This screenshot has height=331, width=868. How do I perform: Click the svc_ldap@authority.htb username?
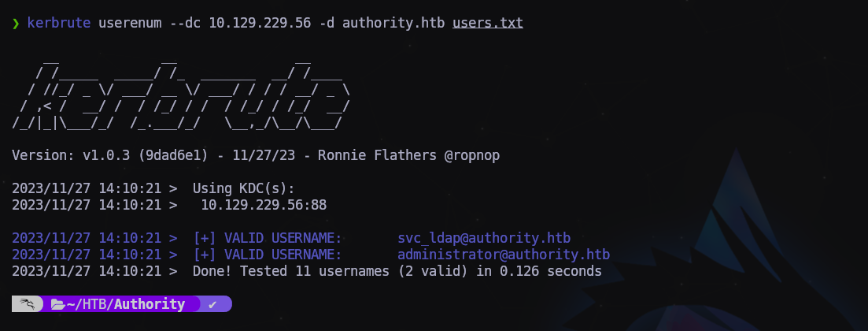coord(484,237)
